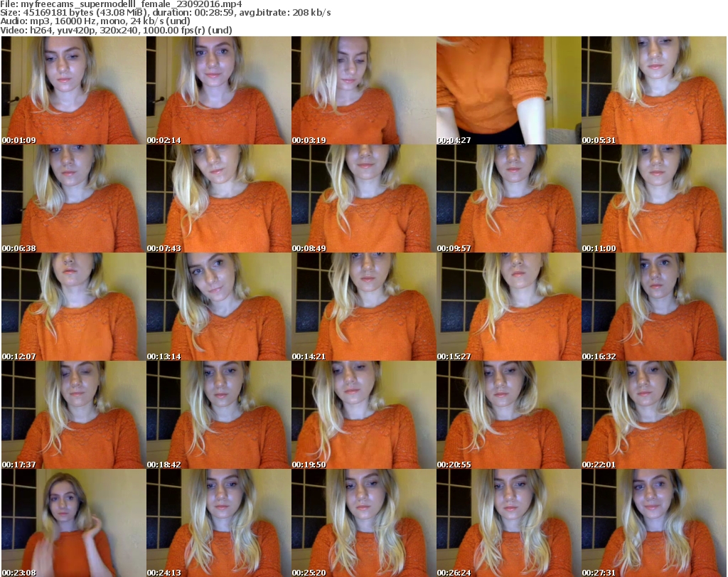Pick the preview frame at 00:15:27
Image resolution: width=728 pixels, height=577 pixels.
[x=508, y=307]
